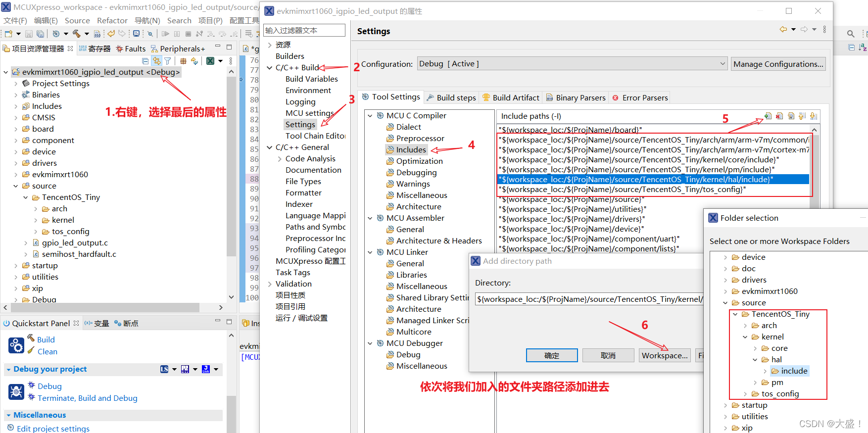Click the Build link in Quickstart Panel
The height and width of the screenshot is (433, 868).
point(46,339)
